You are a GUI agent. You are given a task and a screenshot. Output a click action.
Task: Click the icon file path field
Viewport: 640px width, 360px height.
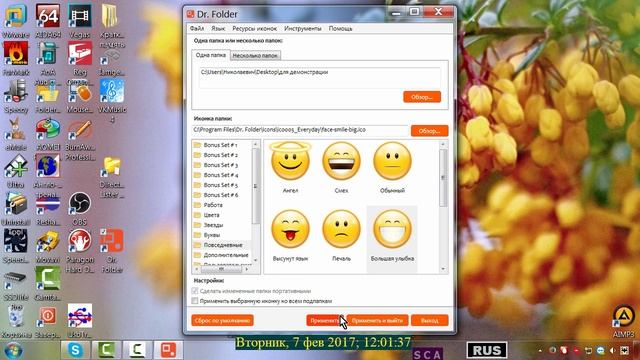[x=300, y=130]
